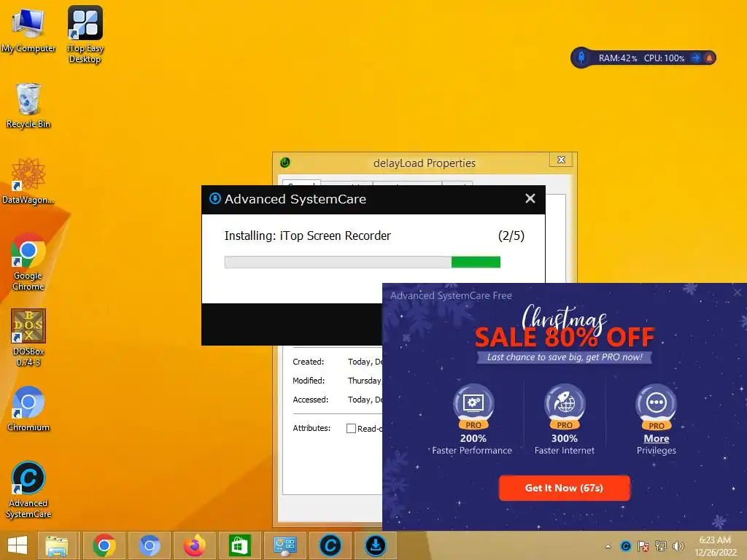
Task: Click the green delayLoad Properties title icon
Action: point(285,163)
